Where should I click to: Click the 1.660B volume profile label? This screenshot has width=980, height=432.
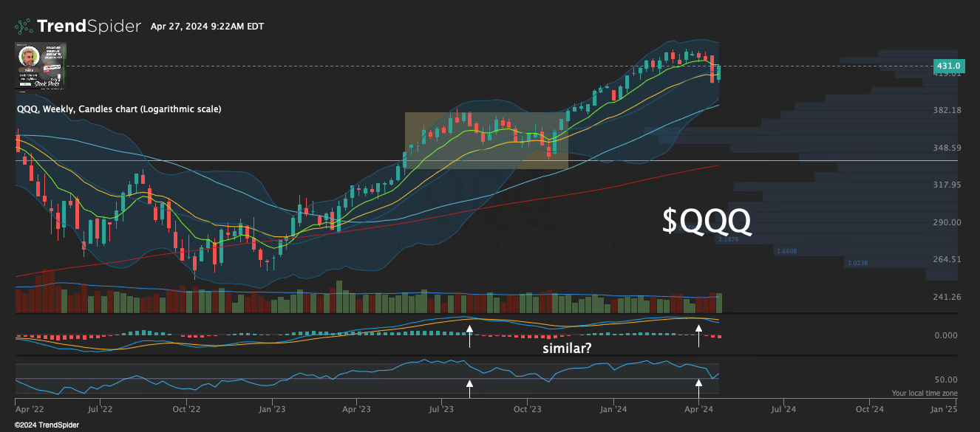point(786,252)
